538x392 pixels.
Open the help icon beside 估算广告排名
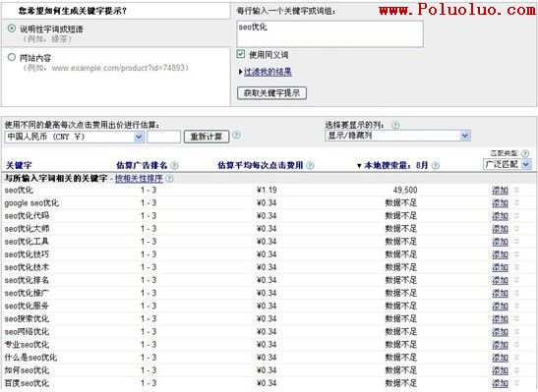[x=174, y=165]
